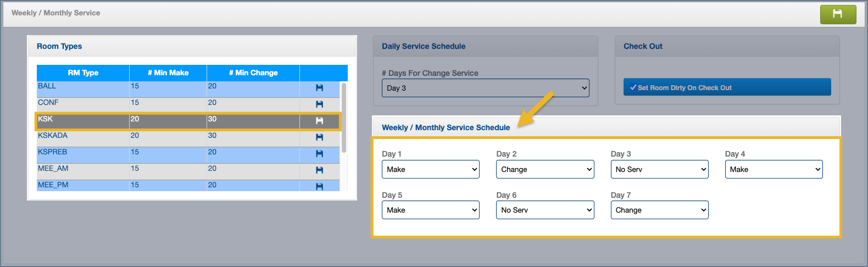Viewport: 868px width, 267px height.
Task: Open the Days For Change Service dropdown
Action: 486,88
